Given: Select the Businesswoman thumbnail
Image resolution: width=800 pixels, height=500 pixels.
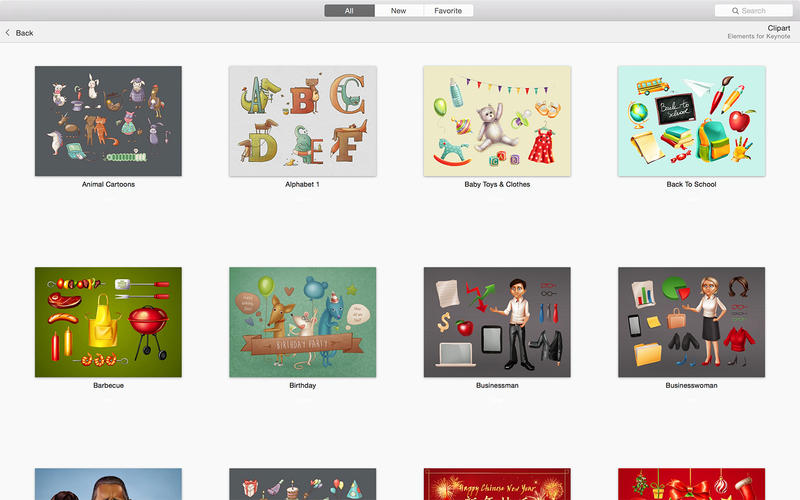Looking at the screenshot, I should (691, 322).
